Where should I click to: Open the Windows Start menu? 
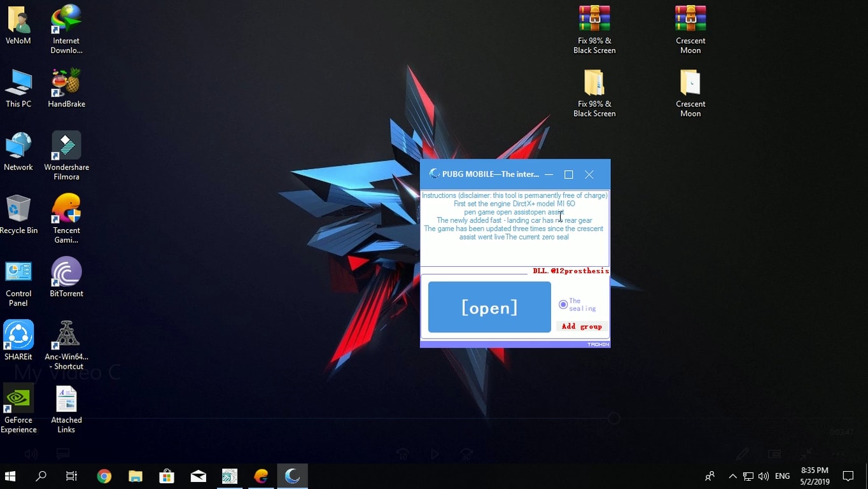click(x=10, y=476)
